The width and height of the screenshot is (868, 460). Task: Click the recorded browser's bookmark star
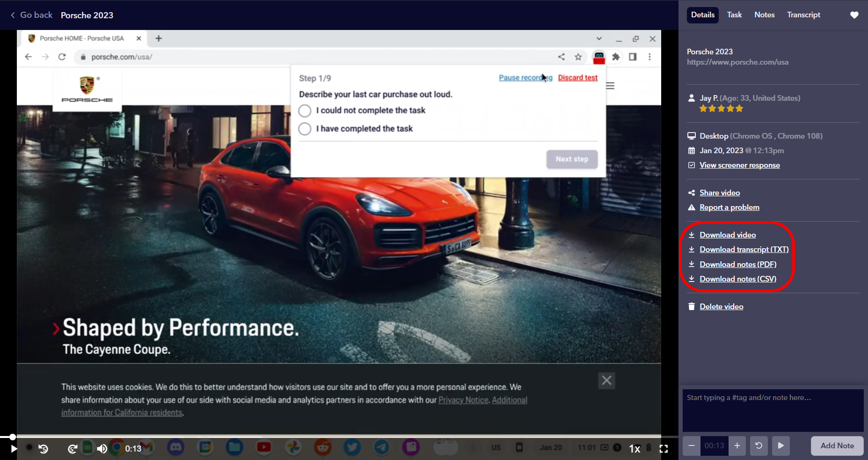[578, 57]
